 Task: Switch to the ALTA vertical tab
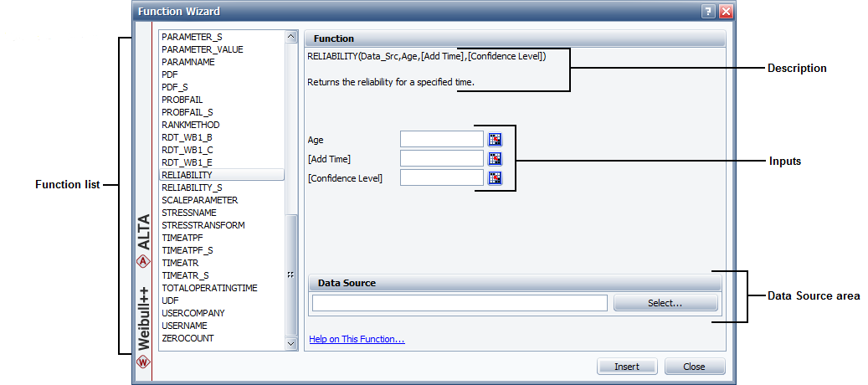[143, 232]
